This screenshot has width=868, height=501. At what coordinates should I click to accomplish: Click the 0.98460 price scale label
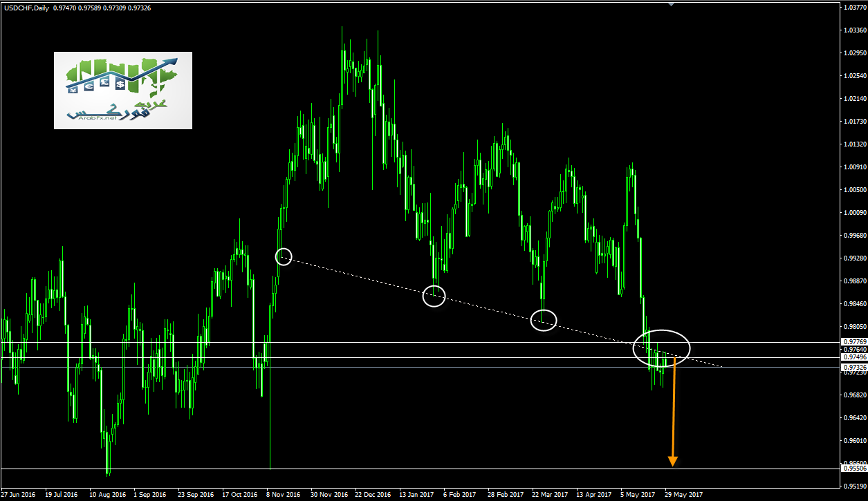click(856, 304)
